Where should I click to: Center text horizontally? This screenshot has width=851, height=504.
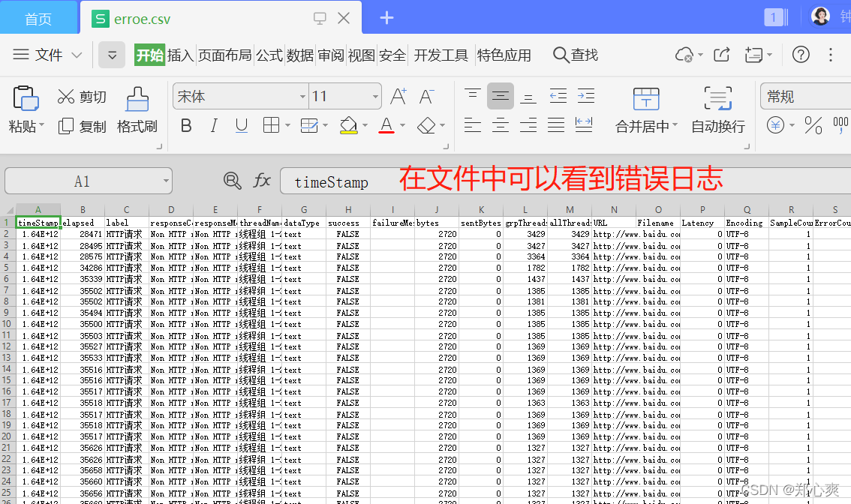(500, 125)
